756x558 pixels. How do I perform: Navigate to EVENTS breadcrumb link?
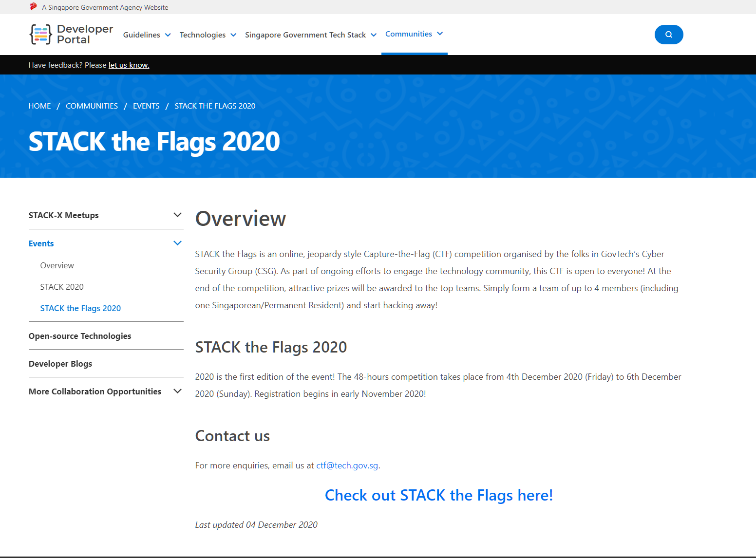coord(146,106)
